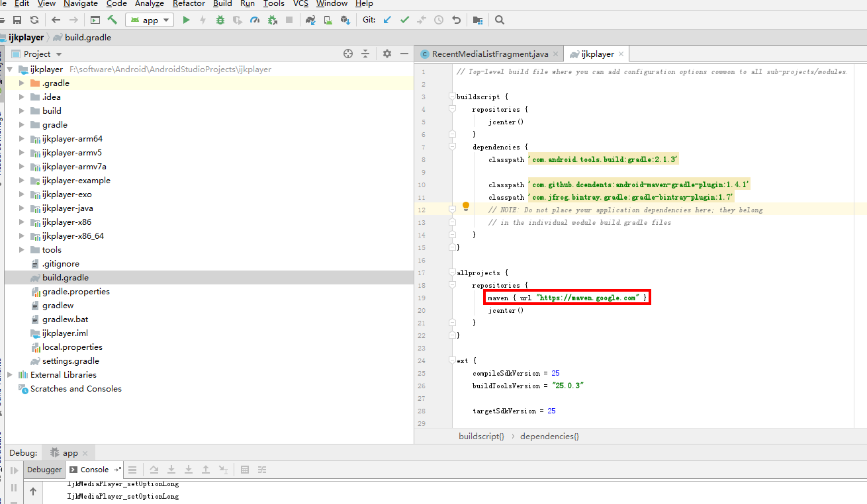
Task: Expand the ijkplayer-arm64 module
Action: [22, 139]
